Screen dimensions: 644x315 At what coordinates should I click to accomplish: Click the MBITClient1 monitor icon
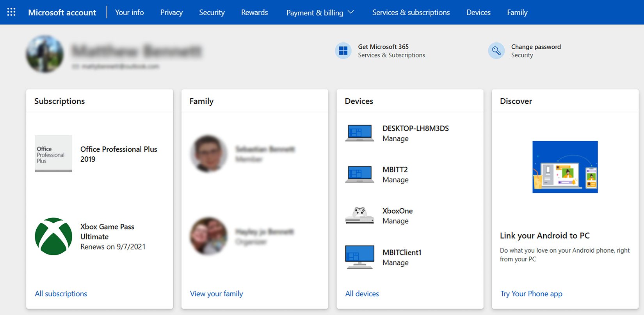click(x=360, y=257)
